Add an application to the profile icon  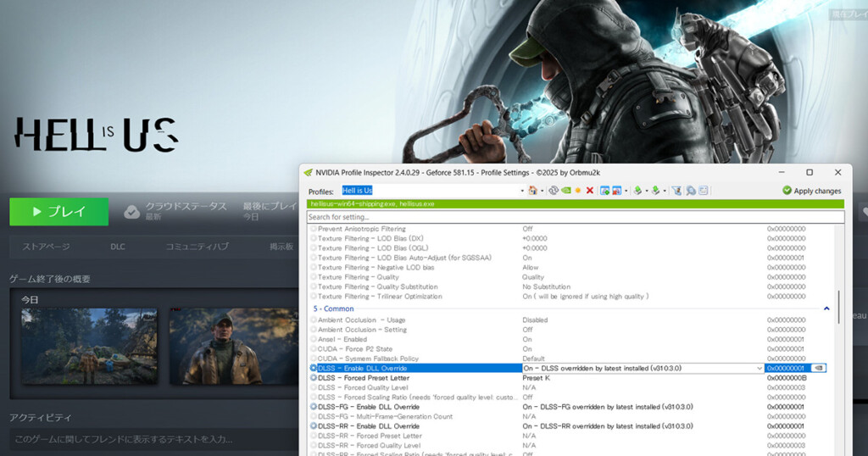[x=604, y=191]
